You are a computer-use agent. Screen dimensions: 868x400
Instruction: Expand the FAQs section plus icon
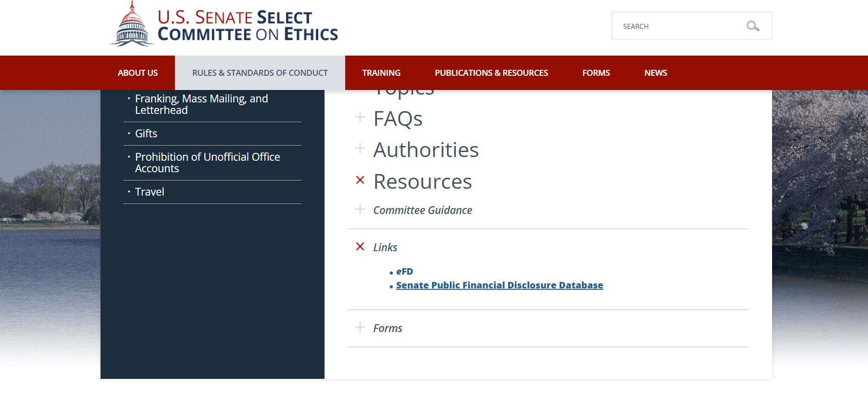click(x=360, y=117)
